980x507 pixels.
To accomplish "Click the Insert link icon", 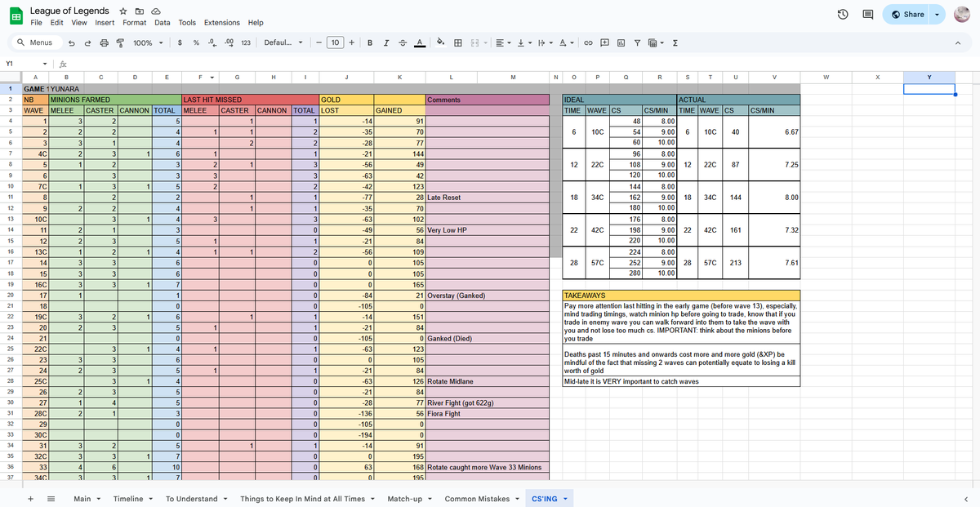I will click(x=590, y=42).
